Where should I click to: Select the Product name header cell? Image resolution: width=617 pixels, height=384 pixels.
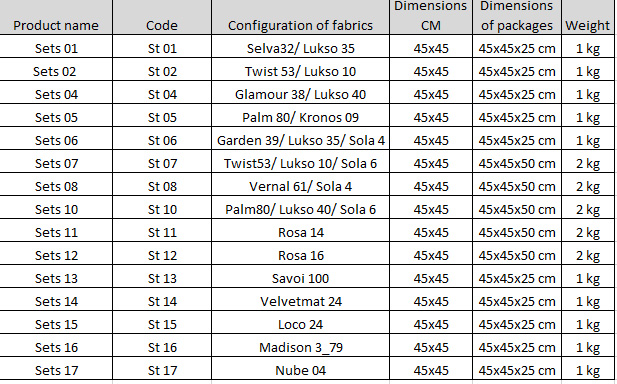point(56,17)
